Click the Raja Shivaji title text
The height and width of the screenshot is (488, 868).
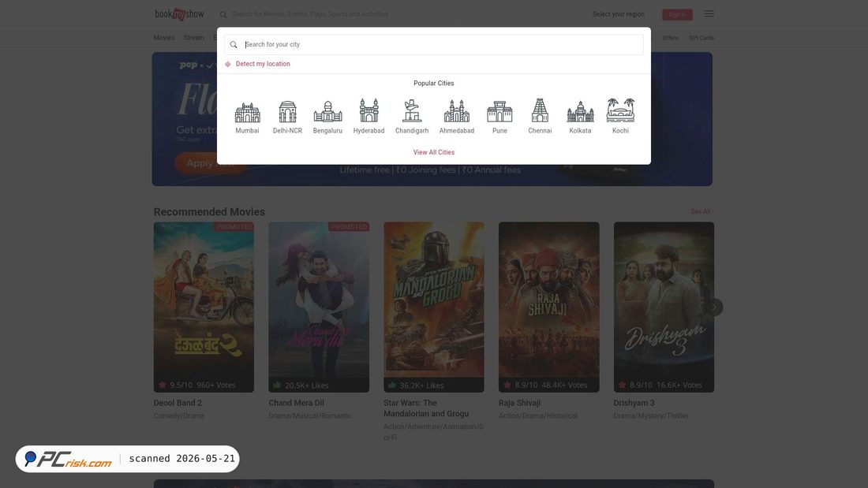tap(520, 403)
